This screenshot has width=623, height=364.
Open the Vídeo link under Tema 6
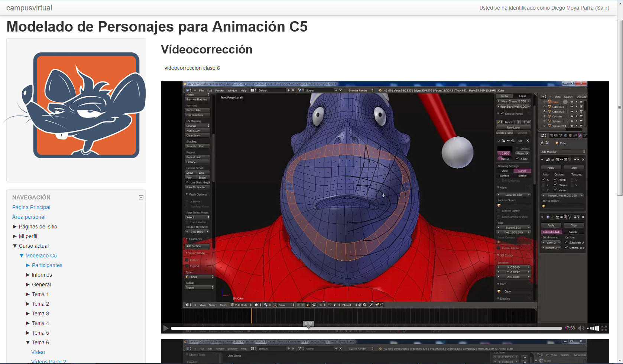point(38,352)
